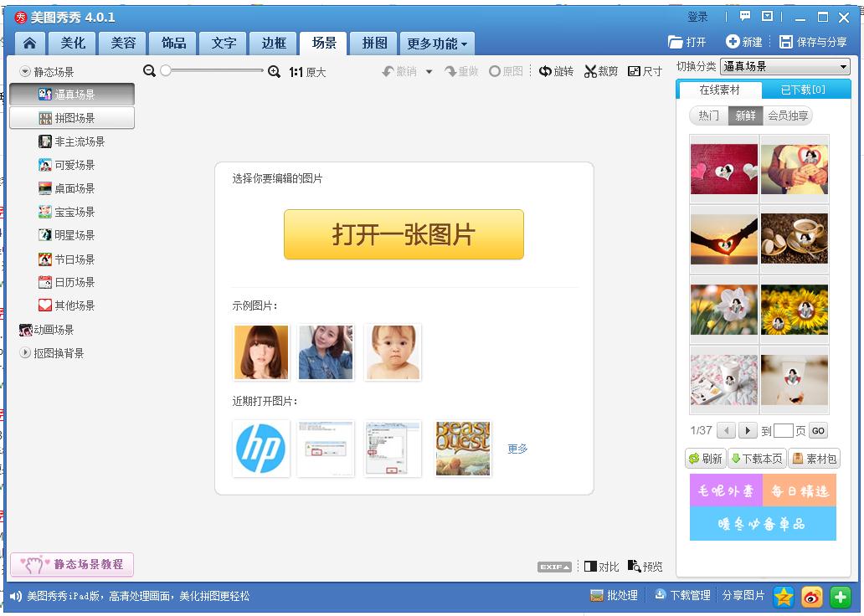Click the 打开一张图片 button

[404, 234]
